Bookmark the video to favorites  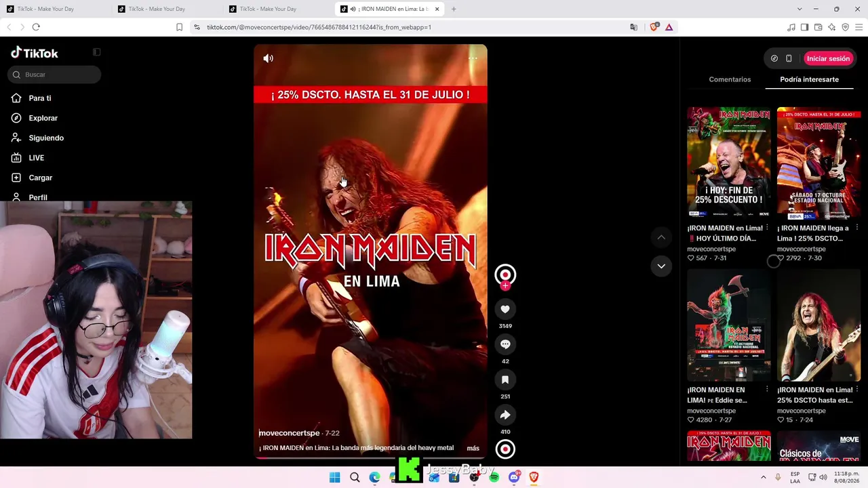pyautogui.click(x=505, y=380)
